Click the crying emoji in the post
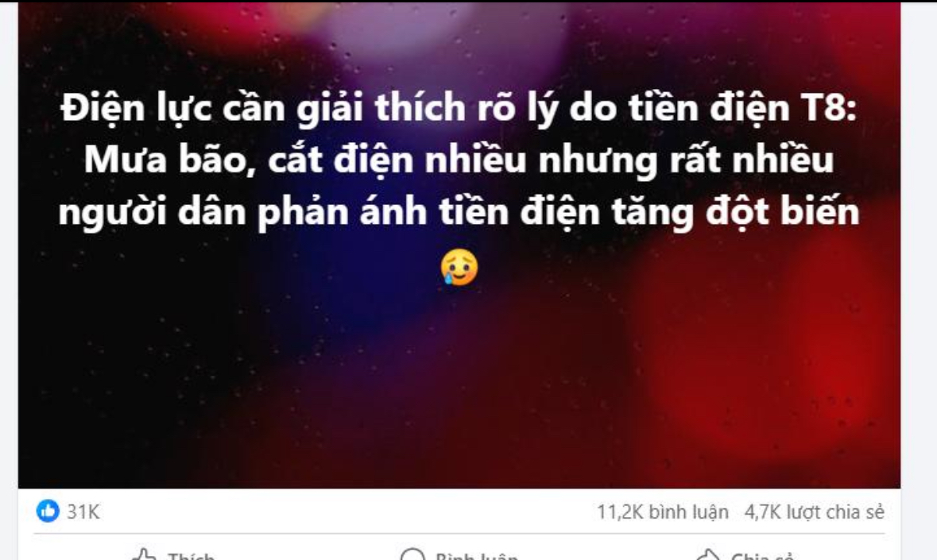 click(x=459, y=267)
